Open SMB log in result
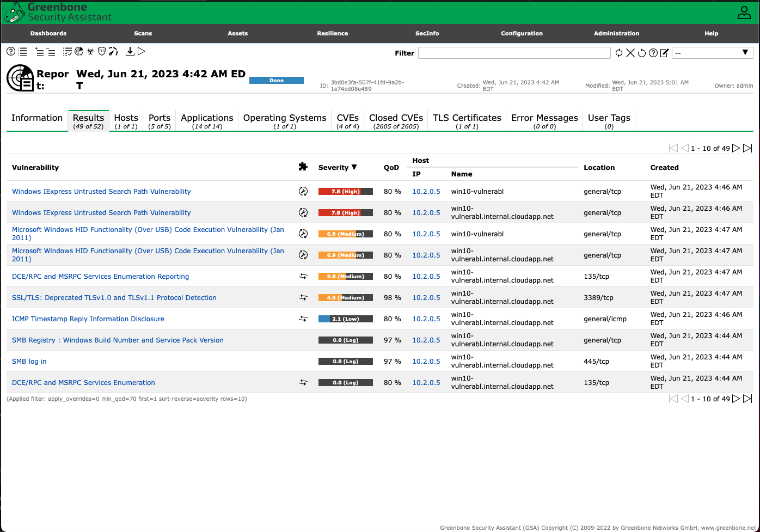The height and width of the screenshot is (532, 760). tap(29, 362)
